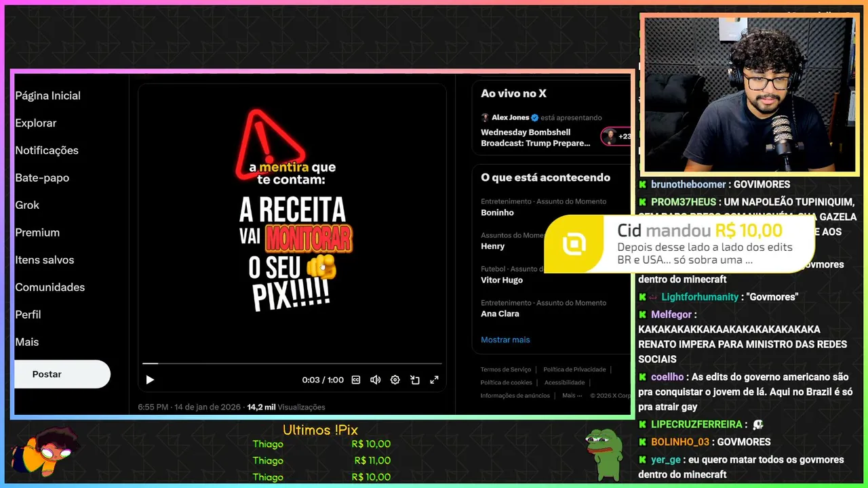Open Acessibilidade footer link
The width and height of the screenshot is (868, 488).
coord(564,382)
